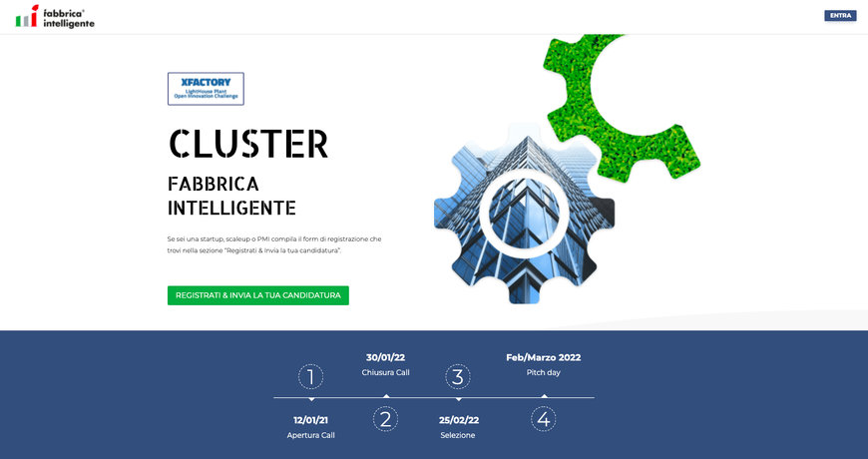868x459 pixels.
Task: Select the 12/01/21 date text
Action: click(310, 420)
